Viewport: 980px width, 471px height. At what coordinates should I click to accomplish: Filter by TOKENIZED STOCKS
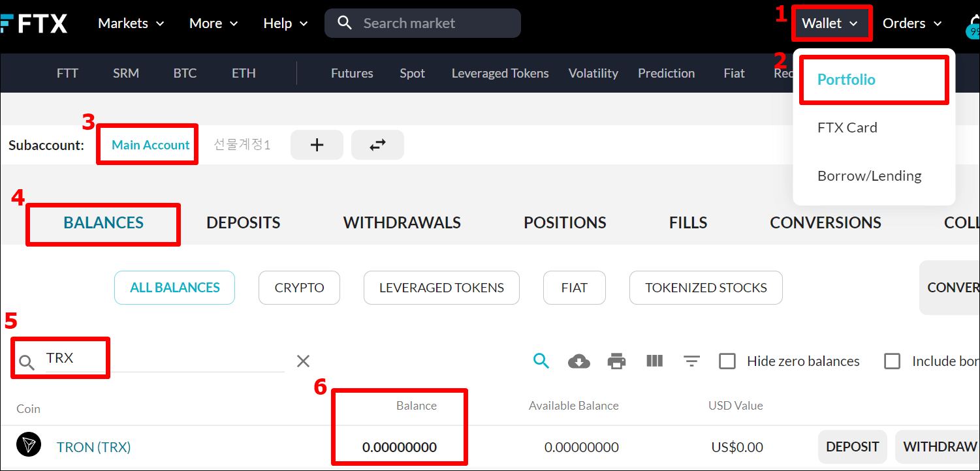706,288
